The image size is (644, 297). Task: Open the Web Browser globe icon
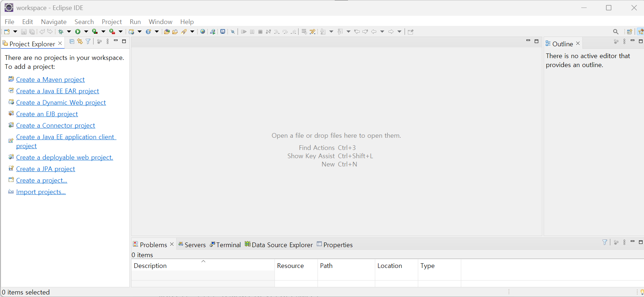[x=203, y=32]
